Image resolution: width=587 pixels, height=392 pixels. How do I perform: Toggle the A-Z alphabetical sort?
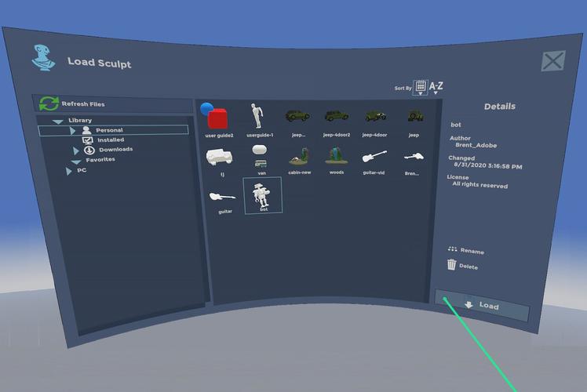[x=436, y=87]
